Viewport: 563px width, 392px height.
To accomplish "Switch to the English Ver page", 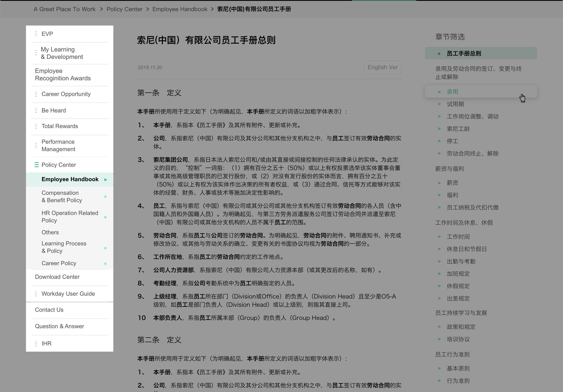I will click(x=382, y=67).
